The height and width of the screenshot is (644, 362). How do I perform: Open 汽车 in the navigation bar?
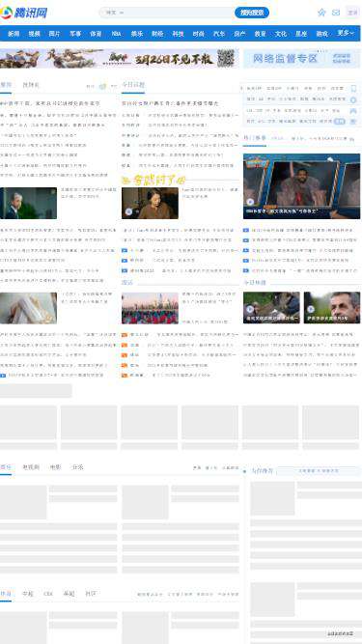point(219,34)
